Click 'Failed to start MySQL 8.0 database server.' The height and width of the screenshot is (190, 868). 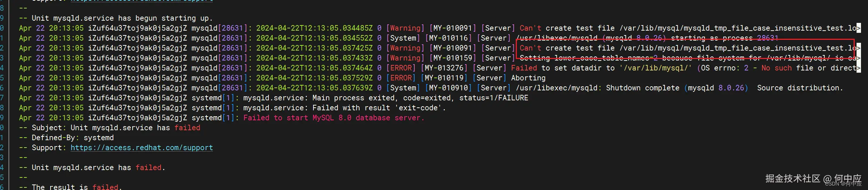(334, 118)
